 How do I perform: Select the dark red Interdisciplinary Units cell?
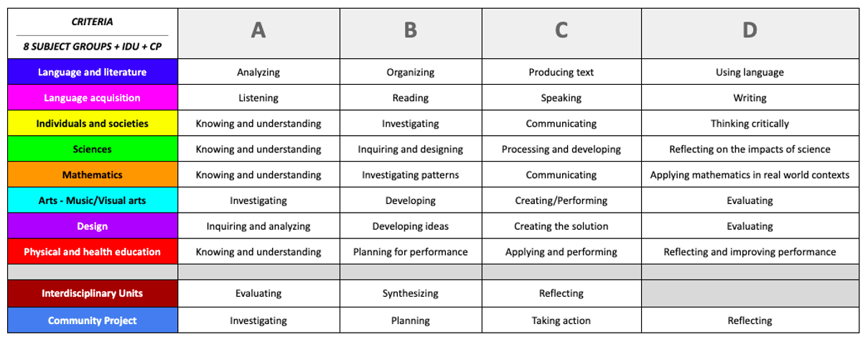point(92,293)
